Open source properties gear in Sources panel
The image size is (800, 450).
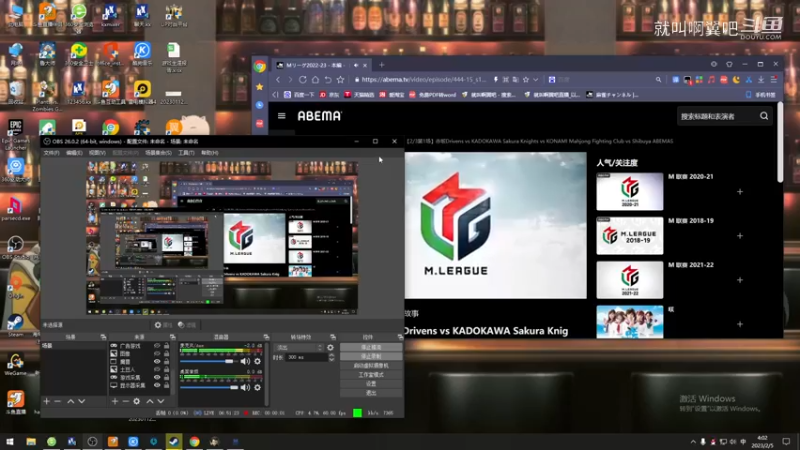click(x=136, y=402)
